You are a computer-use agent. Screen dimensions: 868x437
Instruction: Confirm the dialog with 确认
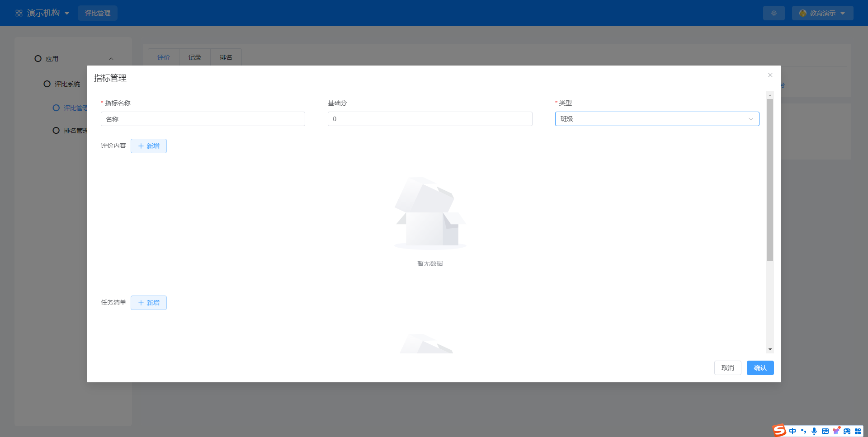(x=760, y=368)
